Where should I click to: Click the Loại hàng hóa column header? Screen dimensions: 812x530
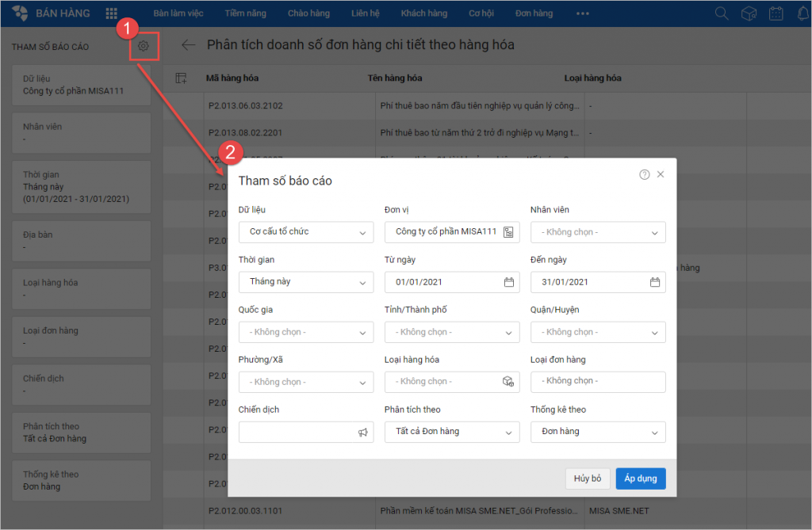click(x=592, y=78)
